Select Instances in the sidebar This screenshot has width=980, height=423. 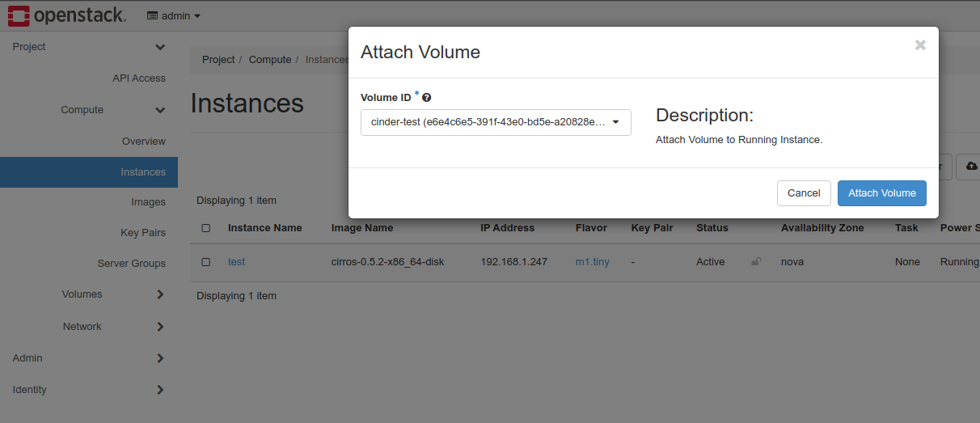click(89, 172)
